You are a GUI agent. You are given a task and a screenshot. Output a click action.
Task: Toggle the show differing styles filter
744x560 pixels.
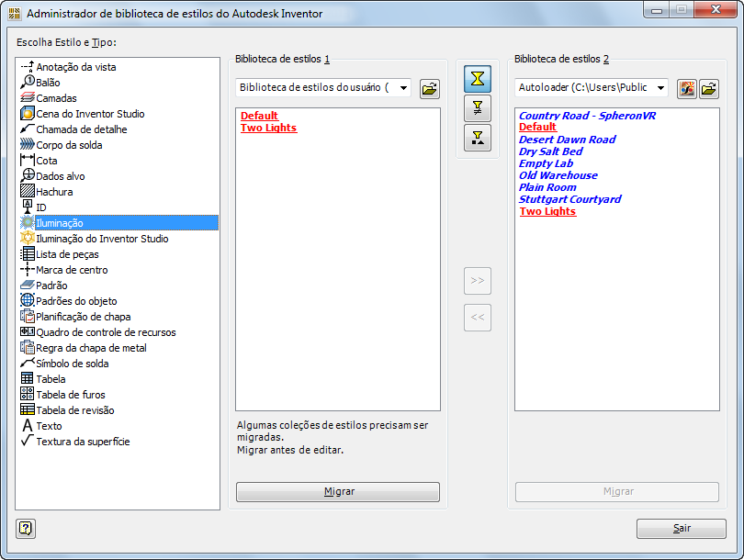(x=478, y=108)
